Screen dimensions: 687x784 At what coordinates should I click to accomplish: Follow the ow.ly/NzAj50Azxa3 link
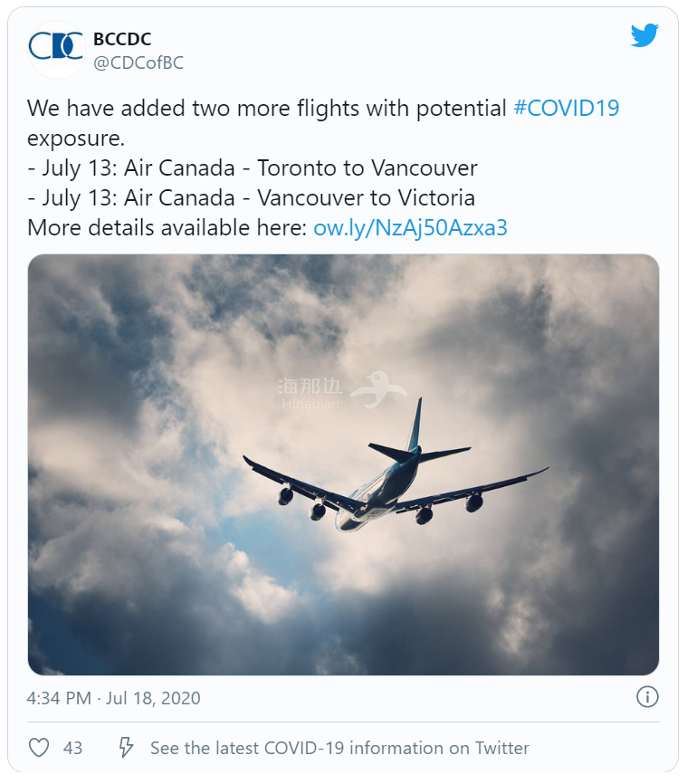(410, 228)
